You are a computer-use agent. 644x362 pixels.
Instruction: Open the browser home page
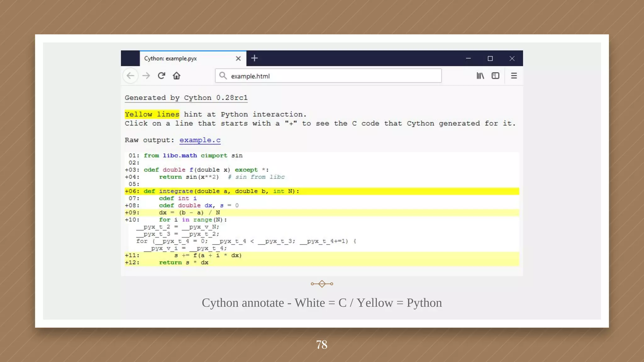(x=176, y=76)
